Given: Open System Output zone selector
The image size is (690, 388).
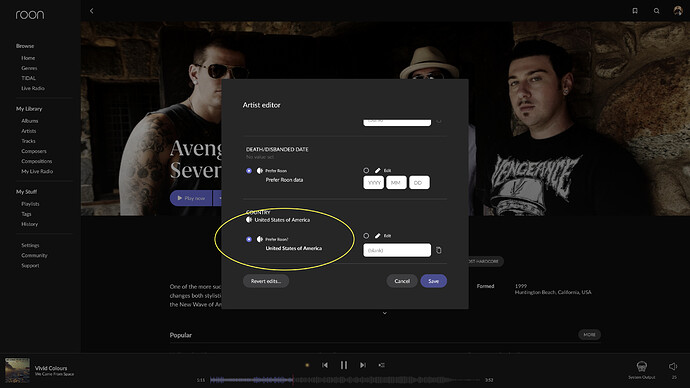Looking at the screenshot, I should [x=642, y=369].
